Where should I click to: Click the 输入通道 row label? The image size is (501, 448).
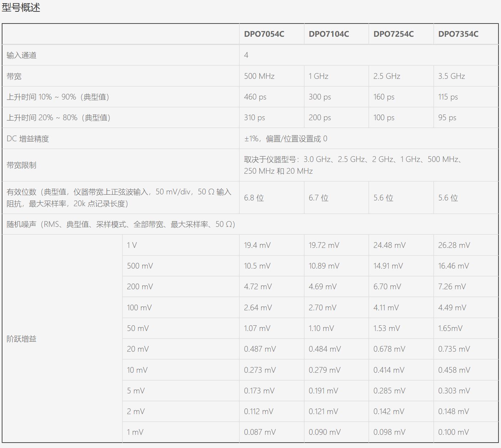click(21, 55)
